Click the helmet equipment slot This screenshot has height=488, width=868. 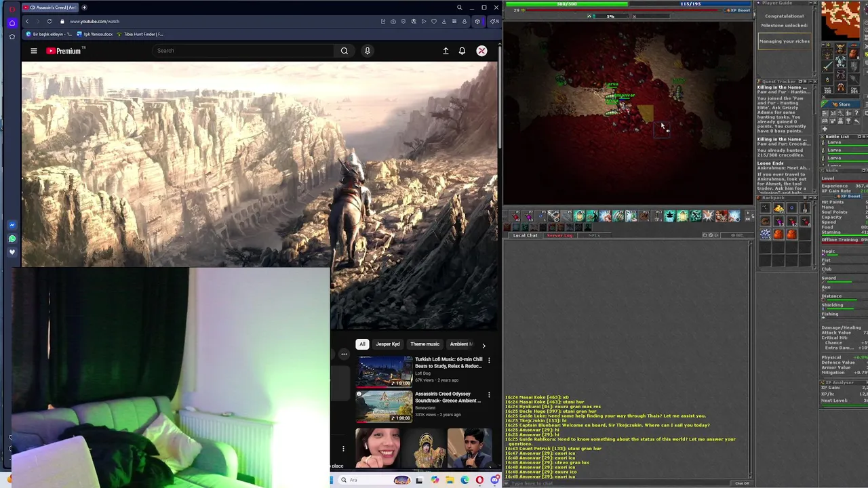click(x=840, y=49)
